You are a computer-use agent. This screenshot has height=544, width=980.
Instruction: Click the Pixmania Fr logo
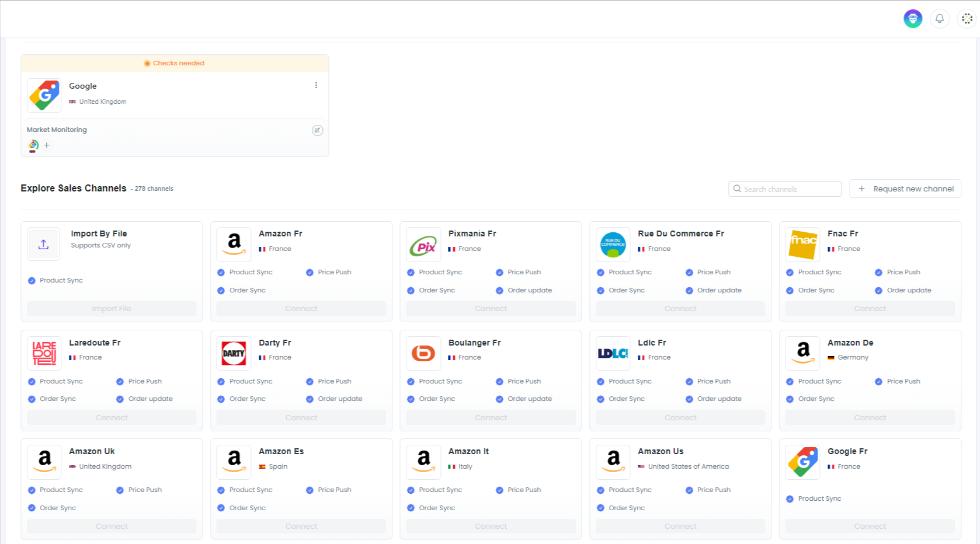(x=423, y=244)
